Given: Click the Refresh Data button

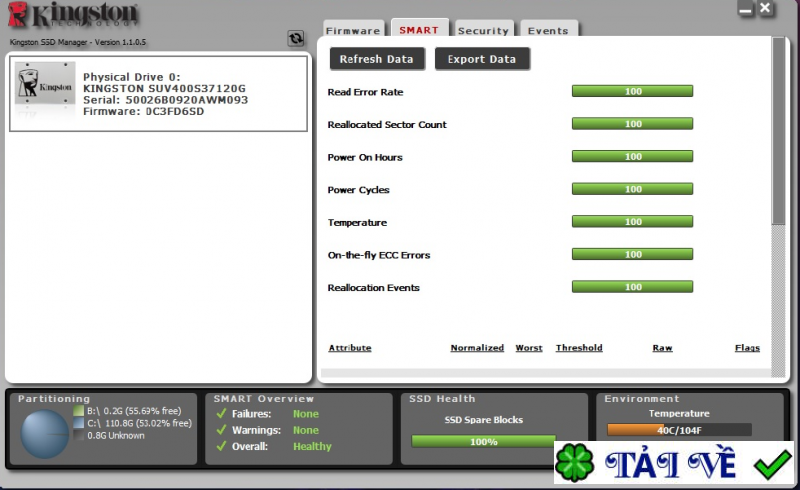Looking at the screenshot, I should [377, 59].
